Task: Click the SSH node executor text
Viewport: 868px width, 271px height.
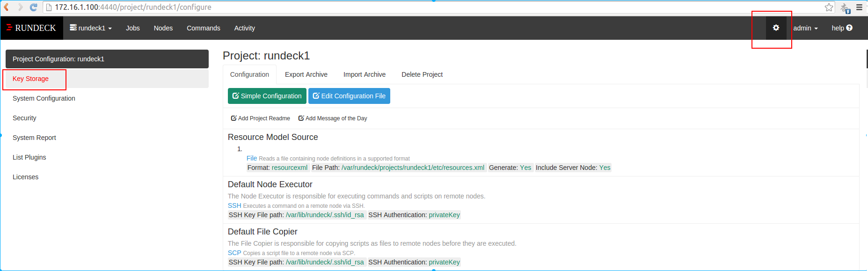Action: tap(234, 205)
